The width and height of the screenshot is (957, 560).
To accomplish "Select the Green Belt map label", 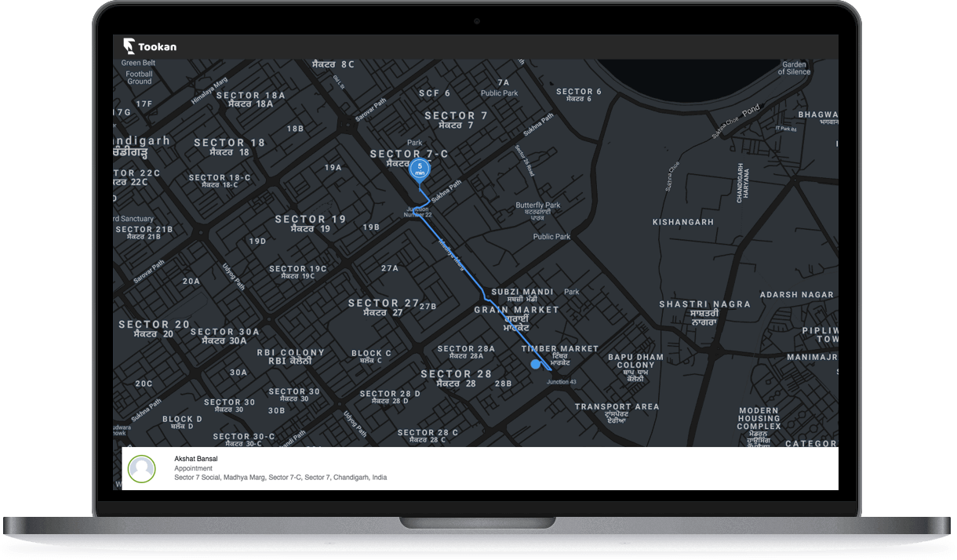I will (x=138, y=63).
